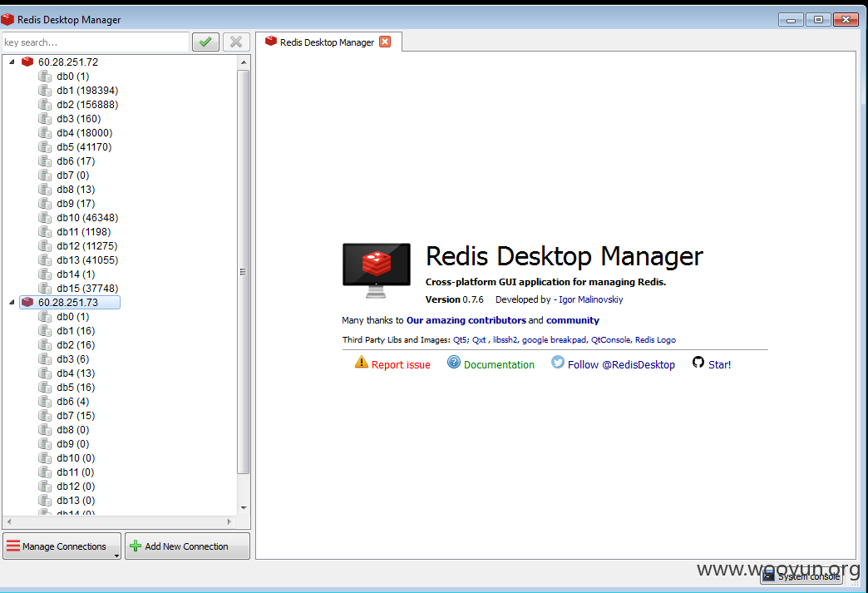Click Add New Connection button
This screenshot has width=868, height=593.
pyautogui.click(x=188, y=546)
